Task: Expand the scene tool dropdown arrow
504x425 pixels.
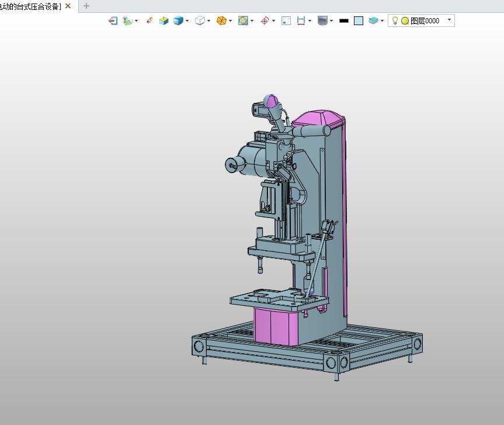Action: click(x=137, y=21)
